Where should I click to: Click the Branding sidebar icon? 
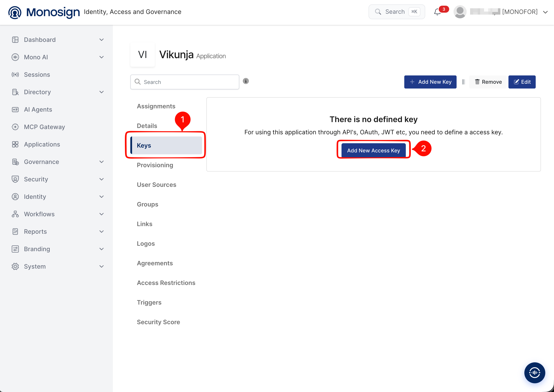point(15,249)
